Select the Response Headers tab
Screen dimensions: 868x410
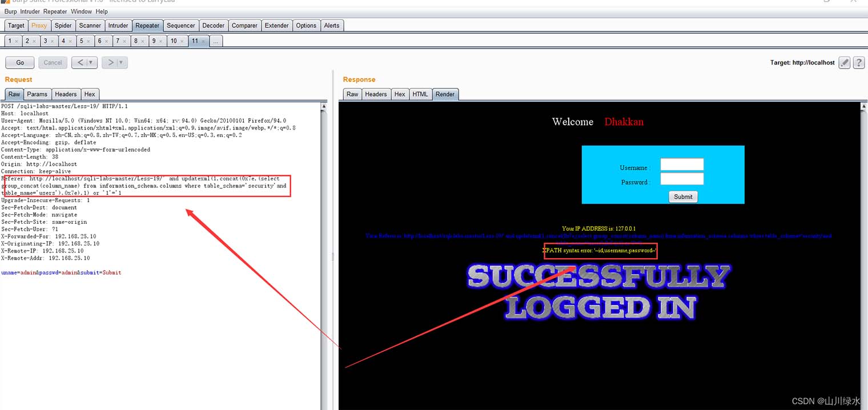click(x=376, y=94)
